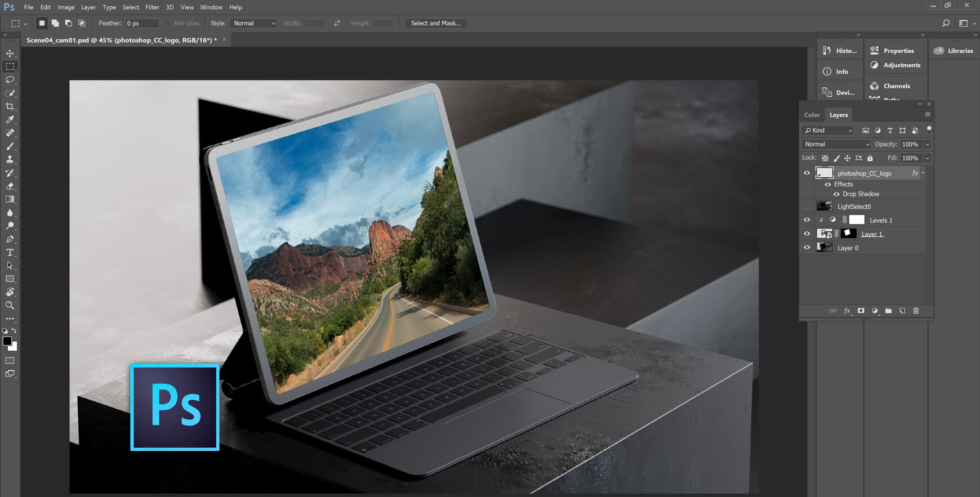This screenshot has height=497, width=980.
Task: Select the Brush tool
Action: pos(10,146)
